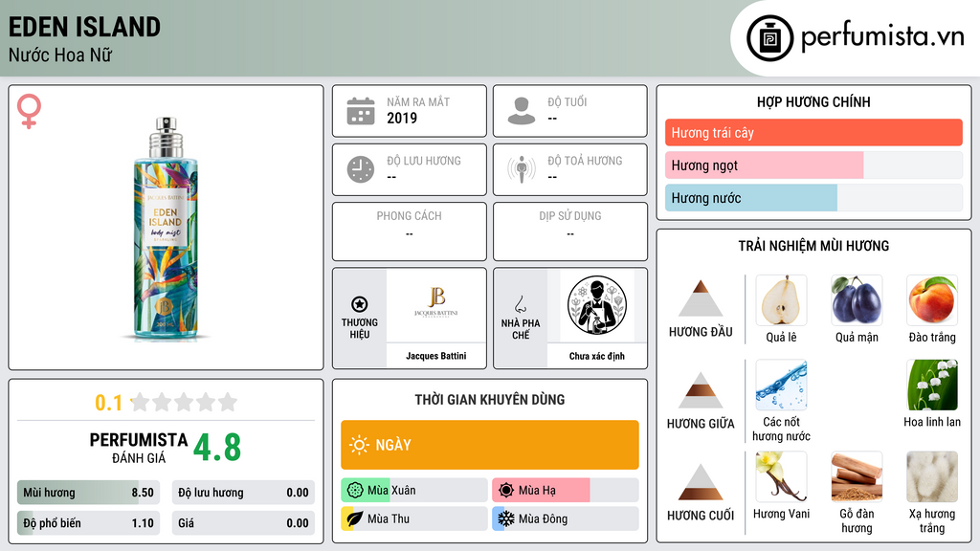Click the Đào trắng peach note image
This screenshot has width=980, height=551.
click(x=932, y=299)
